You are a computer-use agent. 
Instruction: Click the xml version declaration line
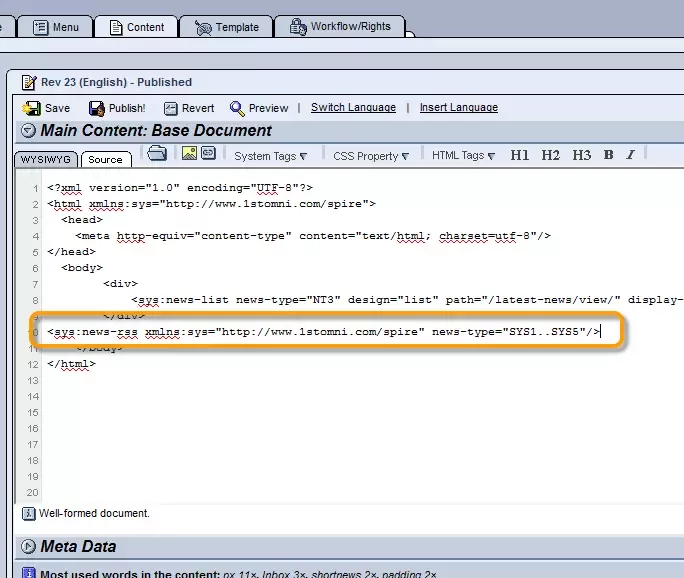(180, 188)
